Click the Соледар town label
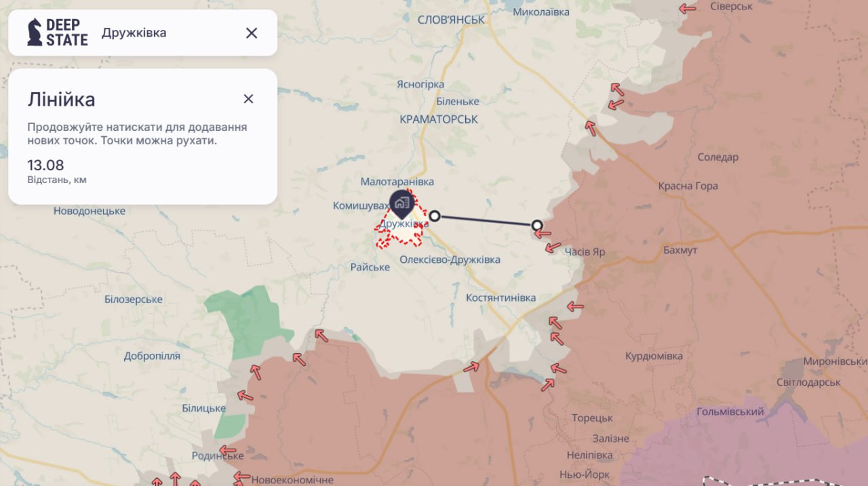Image resolution: width=868 pixels, height=486 pixels. tap(717, 157)
